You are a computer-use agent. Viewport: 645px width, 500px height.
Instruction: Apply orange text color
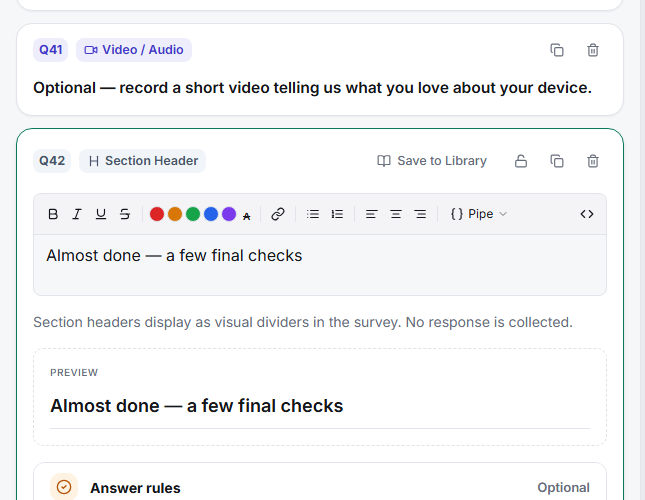(175, 214)
